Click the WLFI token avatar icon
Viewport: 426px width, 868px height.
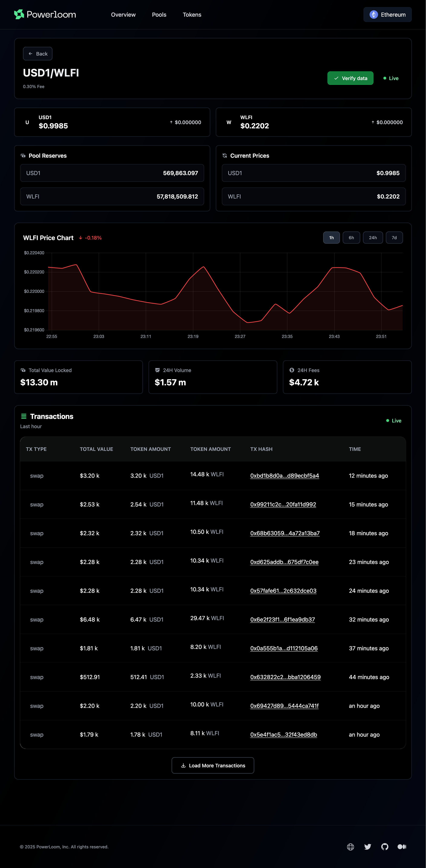coord(229,122)
